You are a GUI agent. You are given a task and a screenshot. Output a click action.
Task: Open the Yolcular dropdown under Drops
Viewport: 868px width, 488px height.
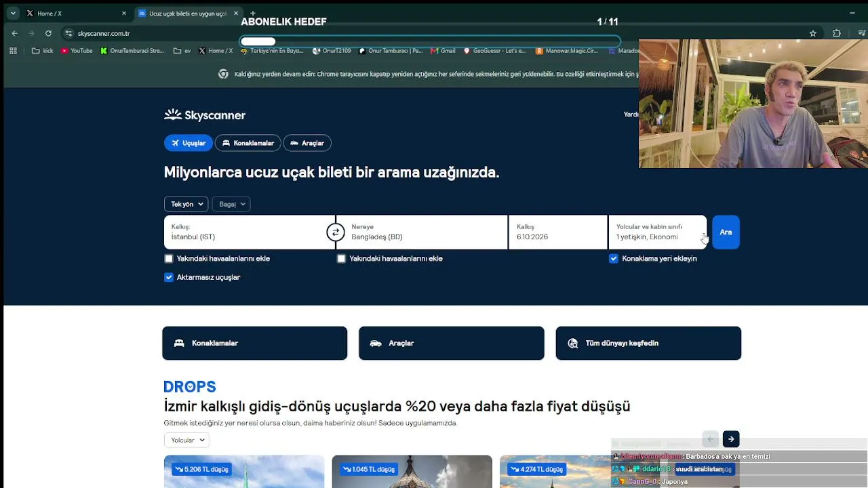tap(187, 440)
